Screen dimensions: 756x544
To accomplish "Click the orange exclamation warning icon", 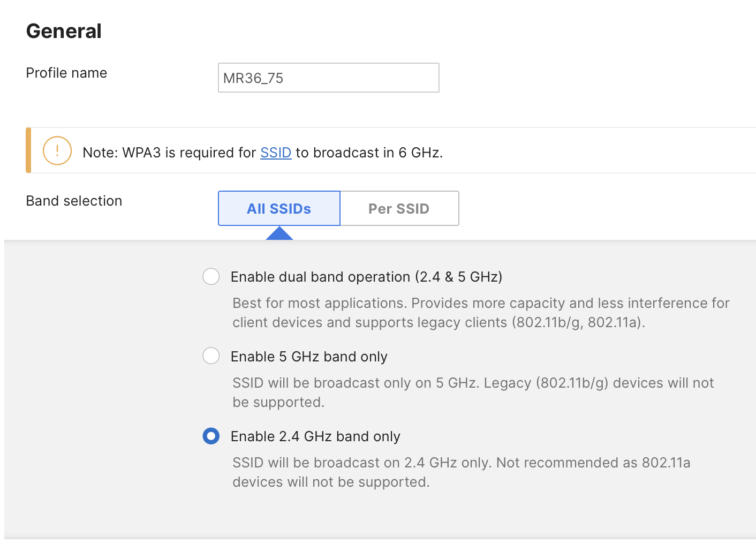I will [x=57, y=150].
